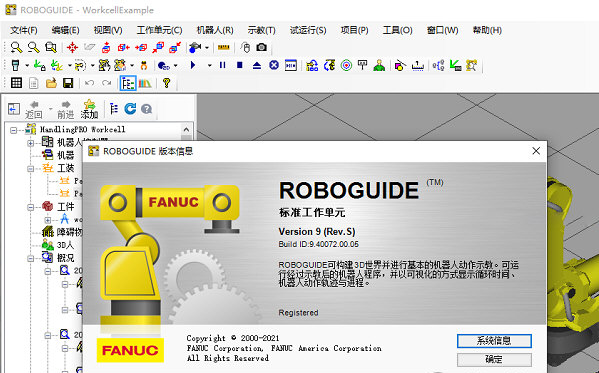Open the dropdown arrow beside the play button
This screenshot has width=599, height=373.
[209, 66]
